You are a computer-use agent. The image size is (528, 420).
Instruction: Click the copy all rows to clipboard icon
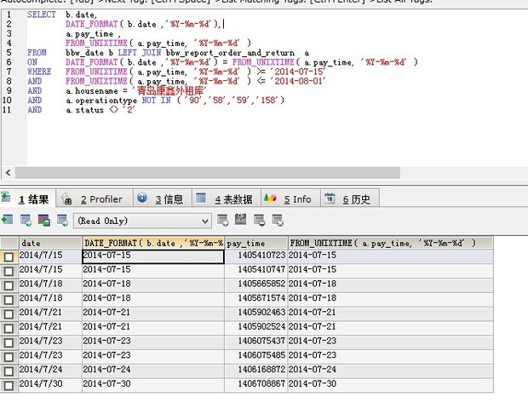click(x=26, y=221)
